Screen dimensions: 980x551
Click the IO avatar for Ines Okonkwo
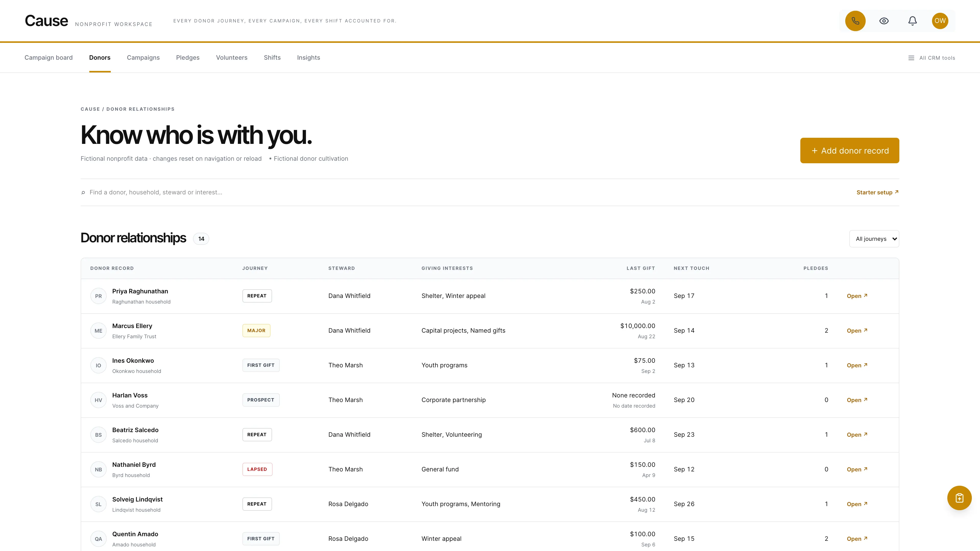coord(99,366)
